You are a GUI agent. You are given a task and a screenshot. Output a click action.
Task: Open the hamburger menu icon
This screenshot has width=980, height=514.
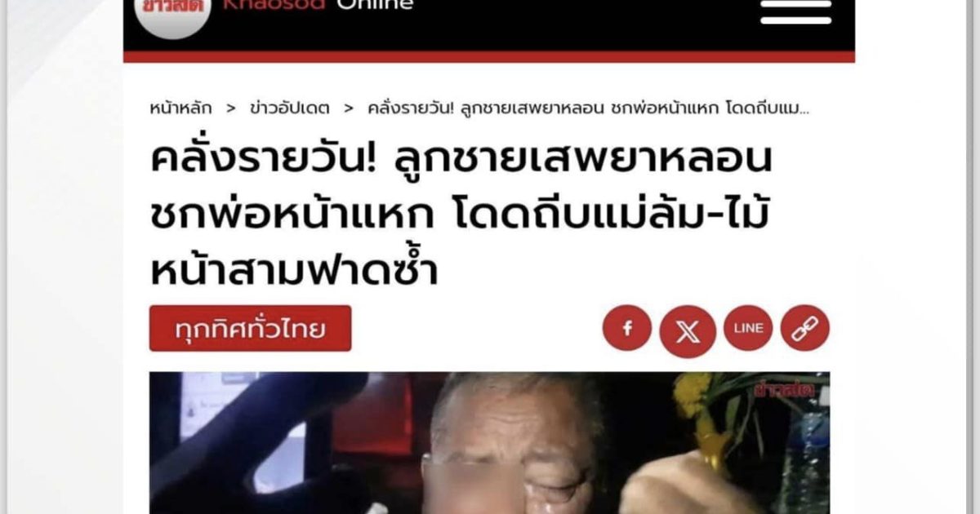coord(795,11)
